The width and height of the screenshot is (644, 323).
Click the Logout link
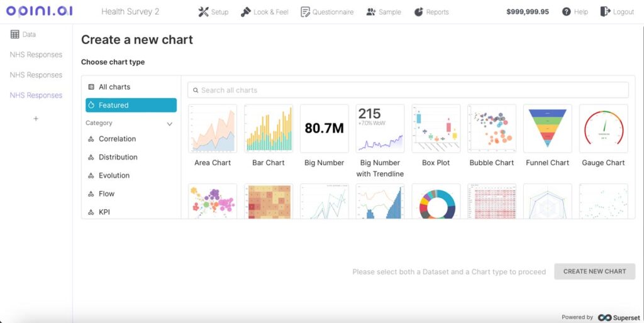pos(618,11)
